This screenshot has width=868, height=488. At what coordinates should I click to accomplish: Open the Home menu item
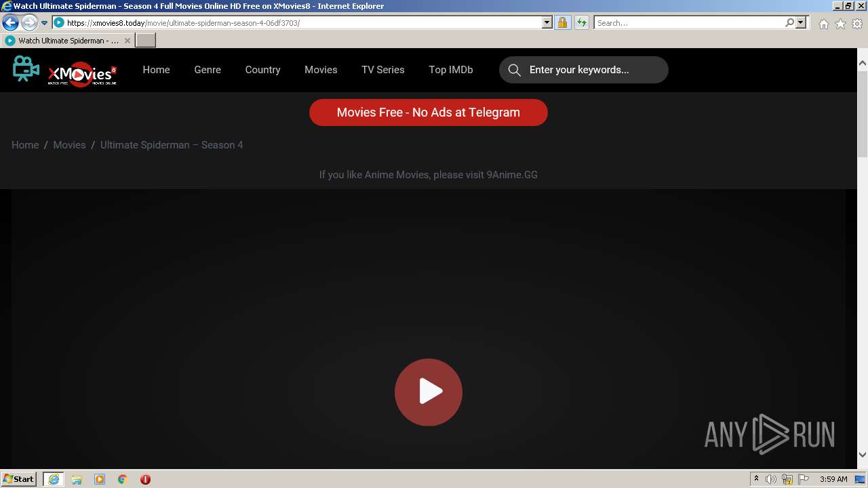pyautogui.click(x=156, y=70)
